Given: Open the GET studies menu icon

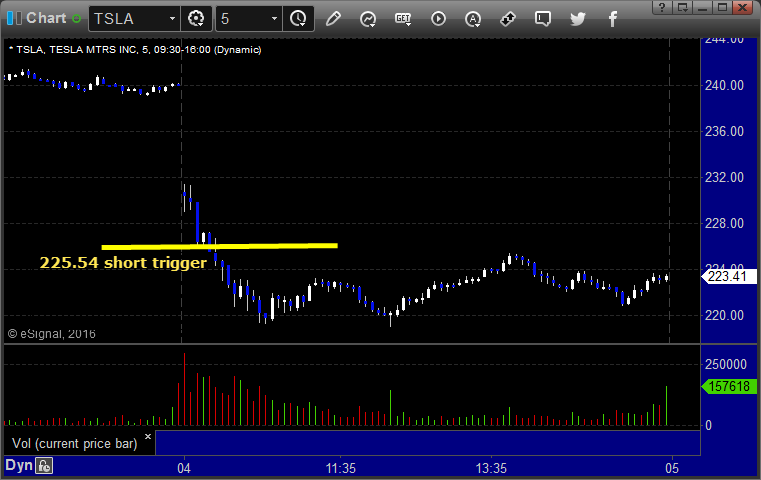Looking at the screenshot, I should pos(403,19).
